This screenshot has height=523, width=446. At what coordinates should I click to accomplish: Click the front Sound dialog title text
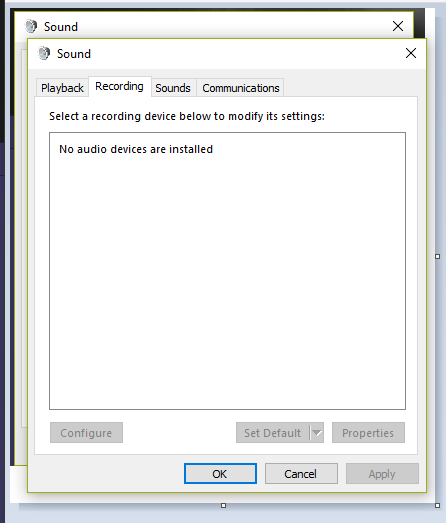click(x=74, y=54)
